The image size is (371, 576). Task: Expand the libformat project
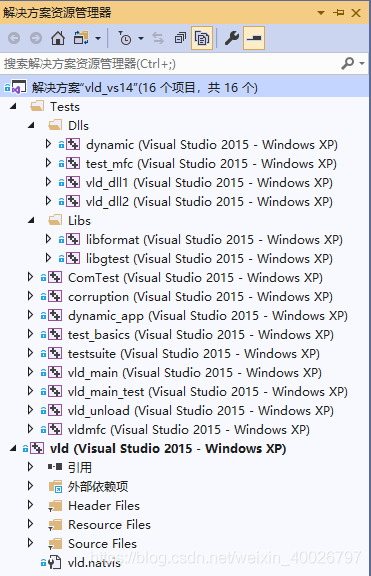pyautogui.click(x=48, y=239)
